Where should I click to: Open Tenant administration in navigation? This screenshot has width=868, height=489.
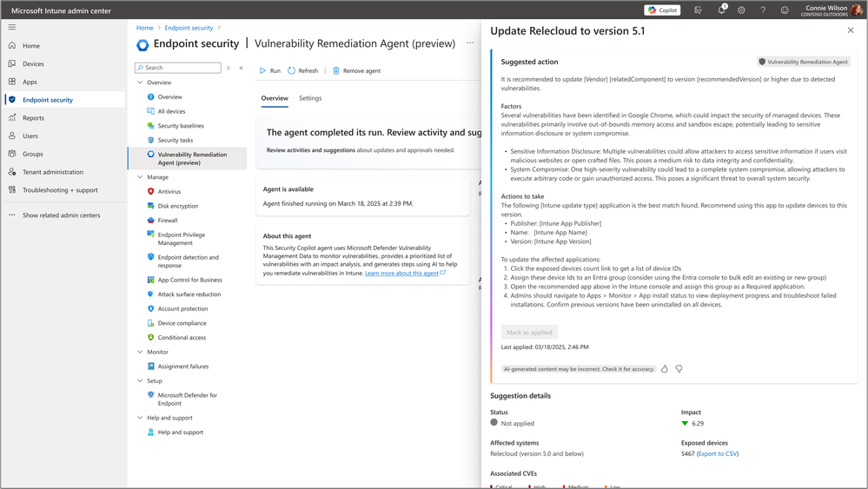click(x=53, y=172)
